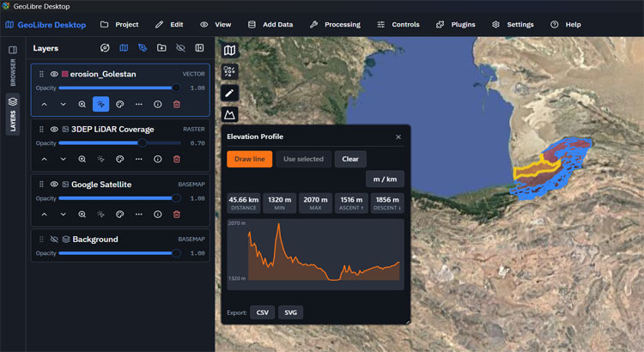The width and height of the screenshot is (644, 352).
Task: Activate the pencil draw tool on map
Action: tap(229, 93)
